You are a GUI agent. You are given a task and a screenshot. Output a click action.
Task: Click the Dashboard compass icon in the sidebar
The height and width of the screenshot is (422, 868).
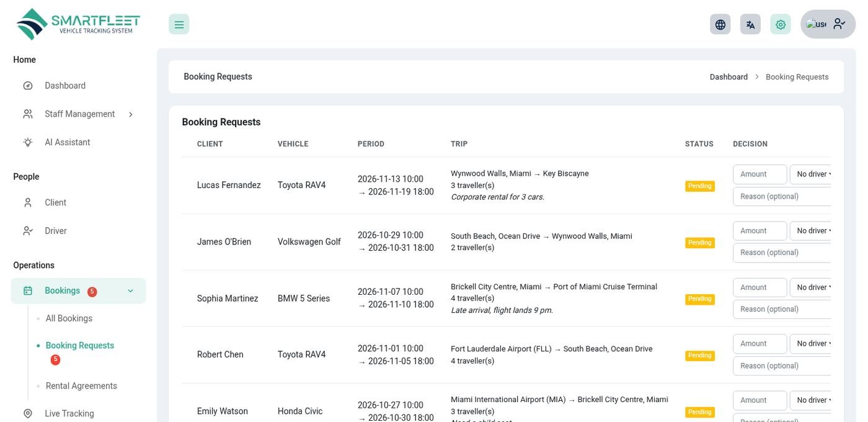(x=28, y=86)
